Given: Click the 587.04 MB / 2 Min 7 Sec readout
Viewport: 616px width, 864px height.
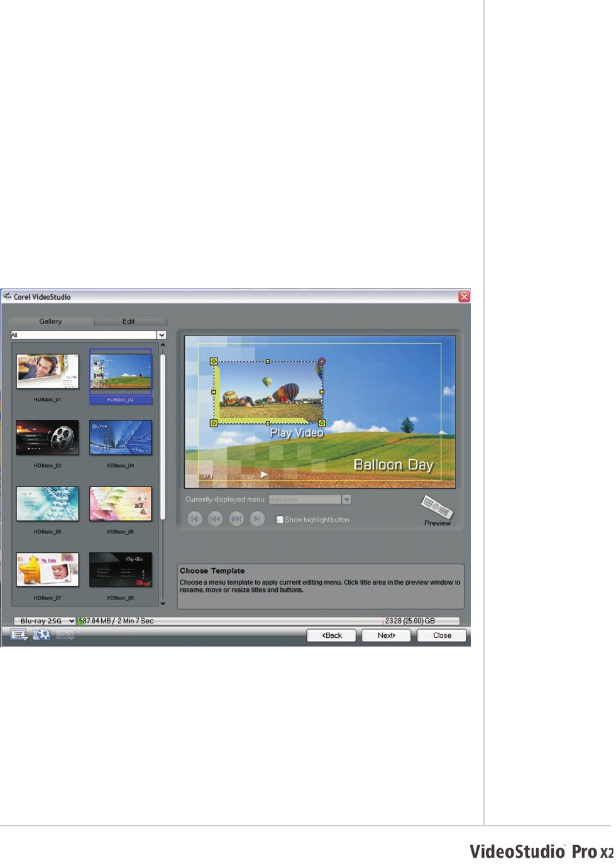Looking at the screenshot, I should tap(116, 621).
